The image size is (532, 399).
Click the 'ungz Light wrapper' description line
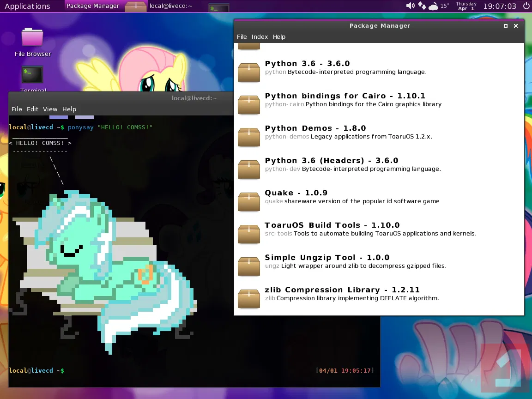[356, 266]
